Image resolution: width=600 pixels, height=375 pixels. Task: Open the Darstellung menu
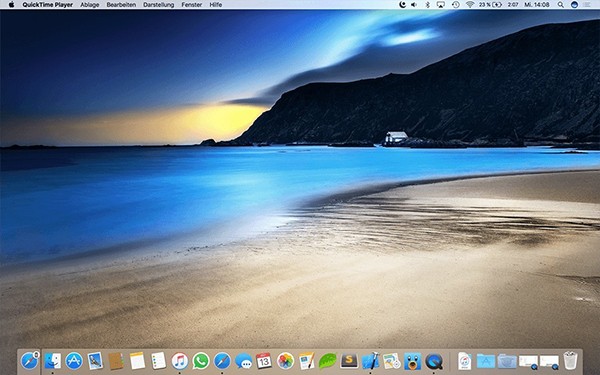[158, 5]
